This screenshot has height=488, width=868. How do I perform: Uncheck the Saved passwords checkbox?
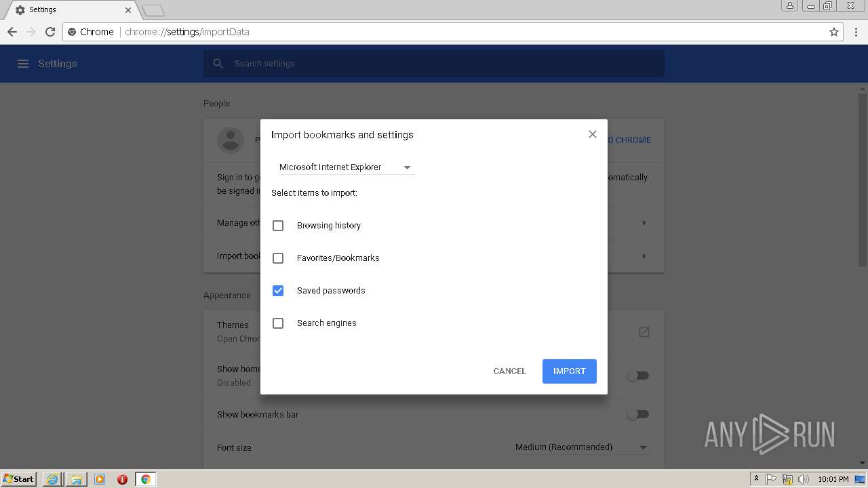[x=278, y=291]
